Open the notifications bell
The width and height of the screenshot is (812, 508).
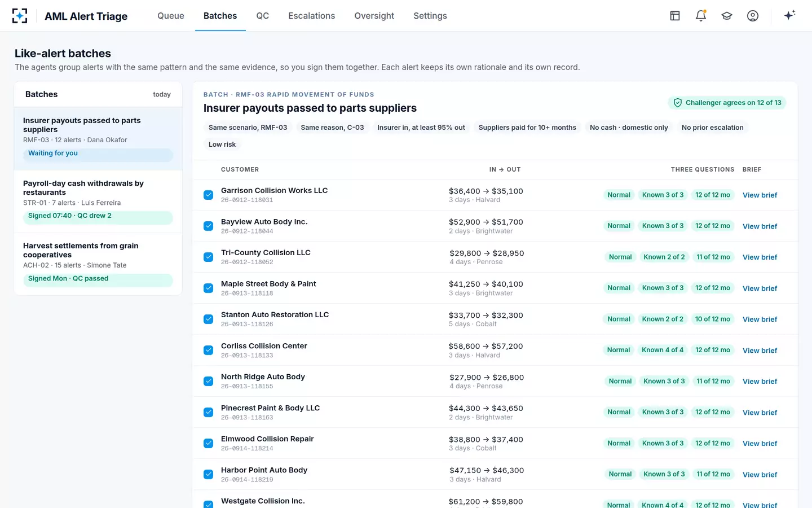(701, 16)
